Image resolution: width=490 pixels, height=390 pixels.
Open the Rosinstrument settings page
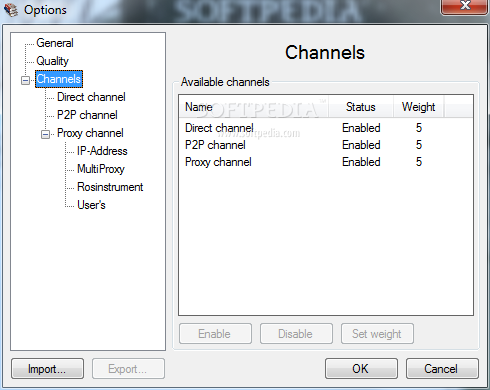pos(110,187)
